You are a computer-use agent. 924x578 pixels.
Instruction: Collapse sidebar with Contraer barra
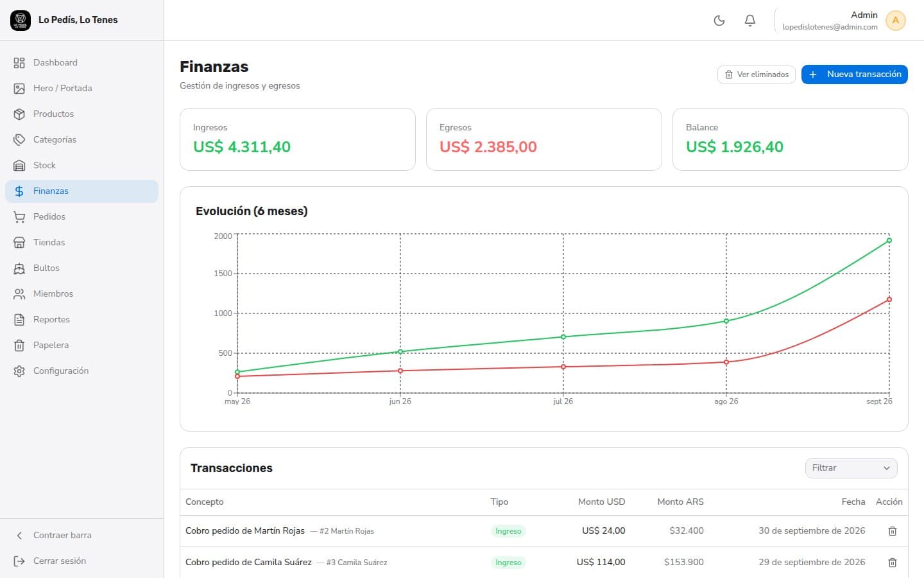[x=81, y=535]
